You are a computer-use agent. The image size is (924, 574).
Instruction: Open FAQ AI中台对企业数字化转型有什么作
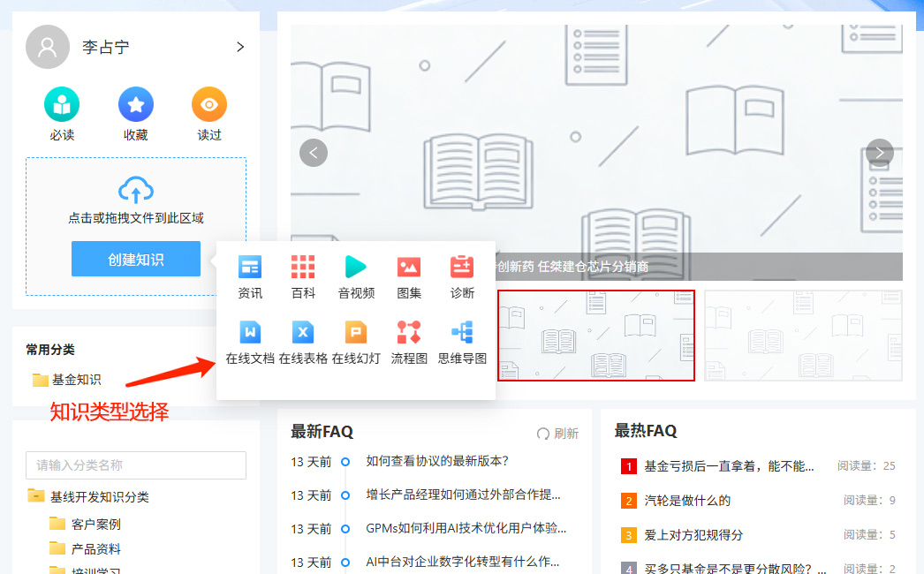coord(463,562)
